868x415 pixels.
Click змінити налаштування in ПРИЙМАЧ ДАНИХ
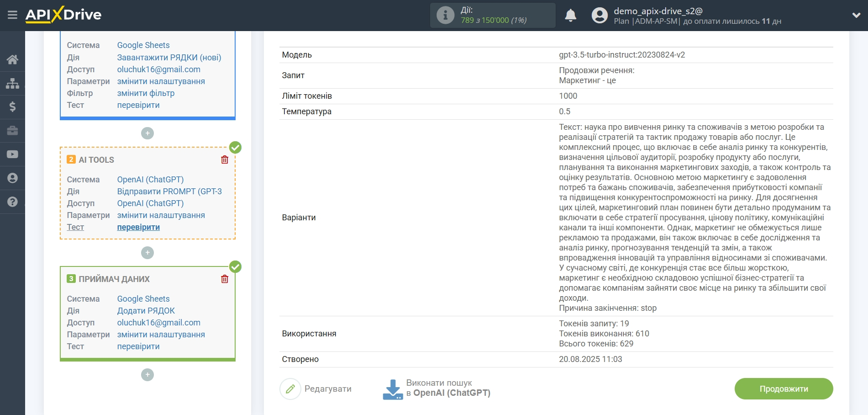[161, 335]
